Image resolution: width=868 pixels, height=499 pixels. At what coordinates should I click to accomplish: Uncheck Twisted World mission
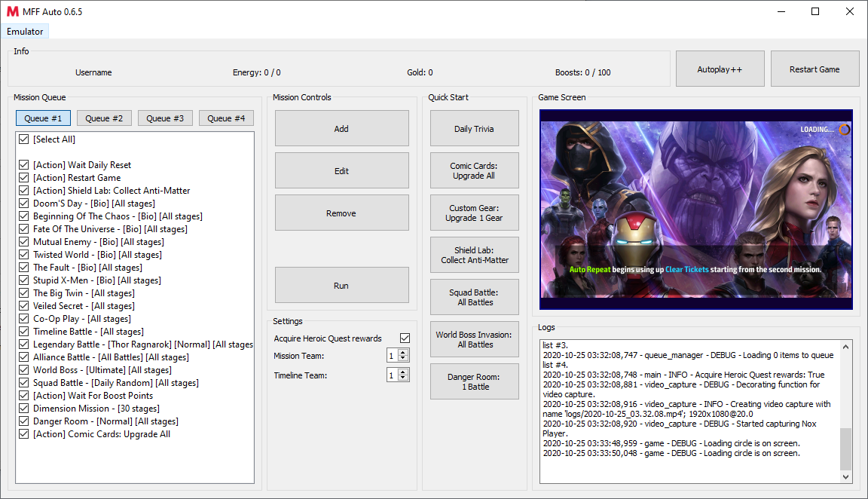click(x=24, y=255)
